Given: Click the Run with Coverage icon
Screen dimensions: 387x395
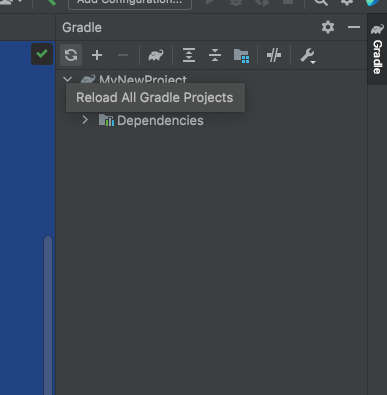Looking at the screenshot, I should 262,3.
